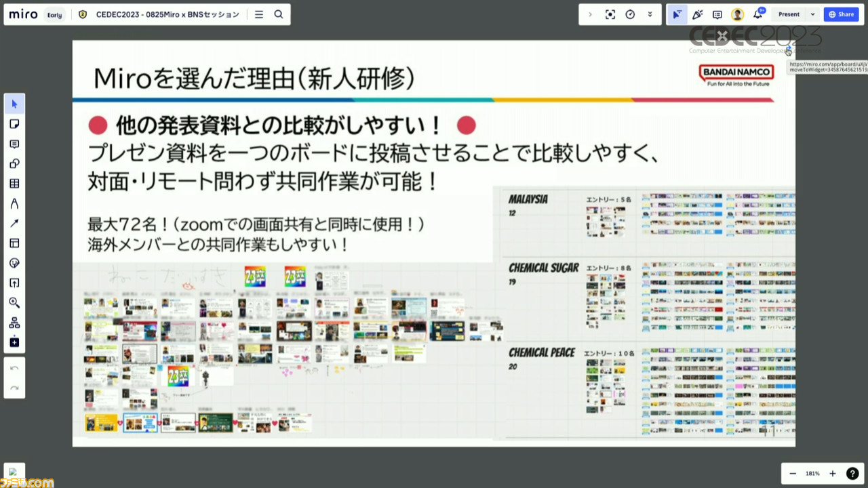This screenshot has width=868, height=488.
Task: Open the board shield security icon
Action: pyautogui.click(x=83, y=14)
